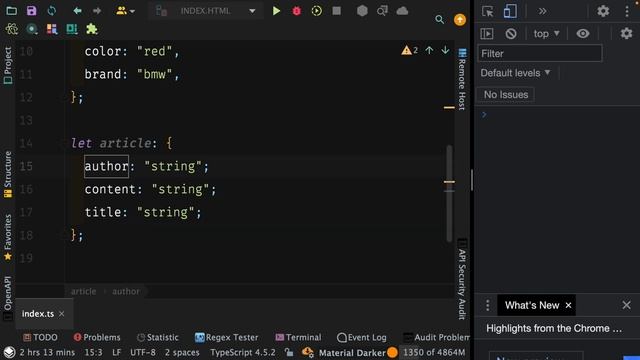Viewport: 640px width, 360px height.
Task: Open the Default levels dropdown
Action: (x=516, y=73)
